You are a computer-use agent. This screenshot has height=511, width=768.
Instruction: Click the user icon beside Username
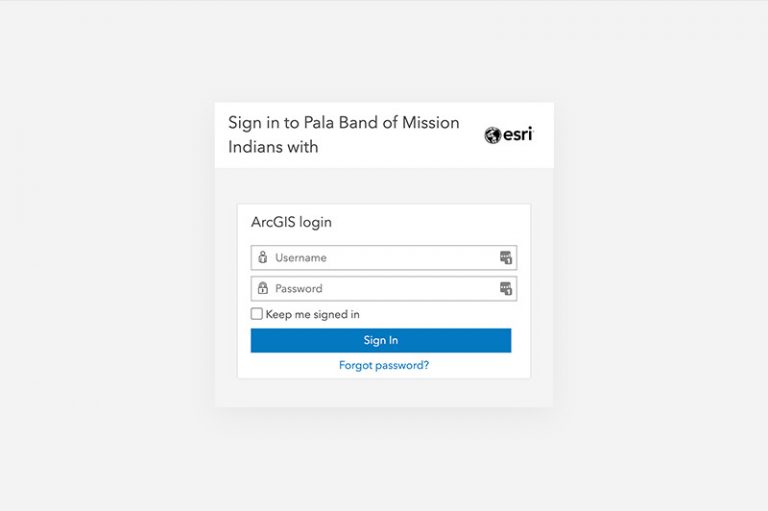tap(263, 257)
